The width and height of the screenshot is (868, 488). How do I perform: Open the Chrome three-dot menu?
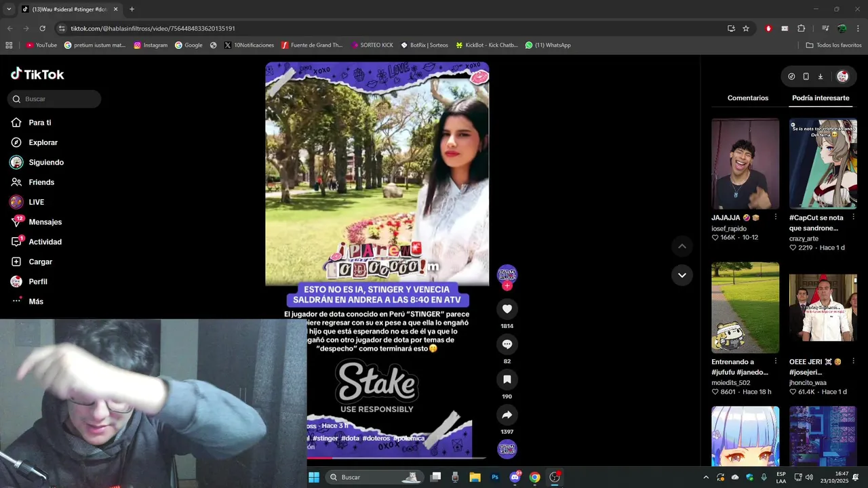[x=859, y=28]
